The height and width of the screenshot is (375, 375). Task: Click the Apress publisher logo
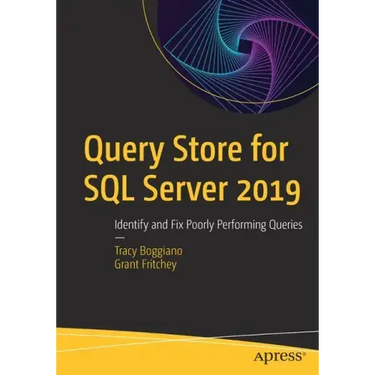click(x=279, y=357)
